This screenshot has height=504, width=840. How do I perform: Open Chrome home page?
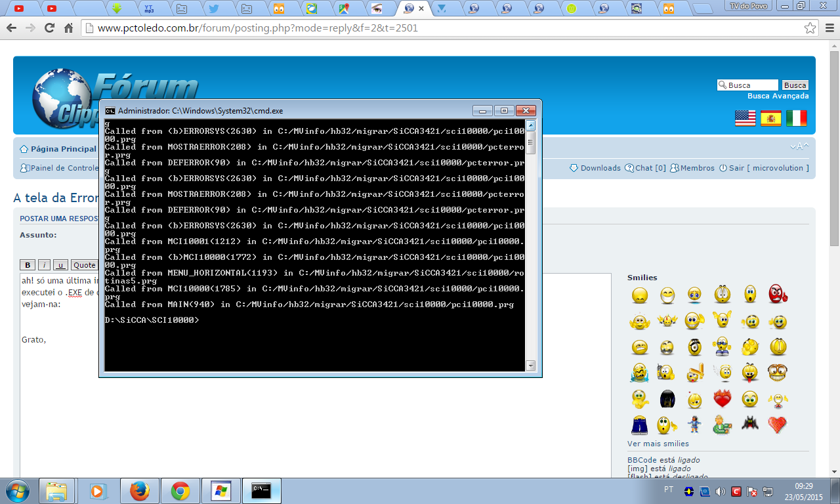coord(68,28)
